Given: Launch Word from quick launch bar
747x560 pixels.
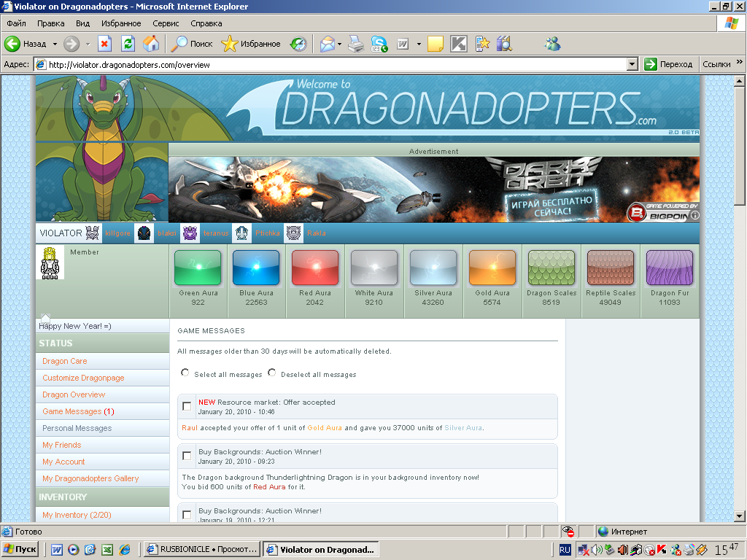Looking at the screenshot, I should click(57, 550).
